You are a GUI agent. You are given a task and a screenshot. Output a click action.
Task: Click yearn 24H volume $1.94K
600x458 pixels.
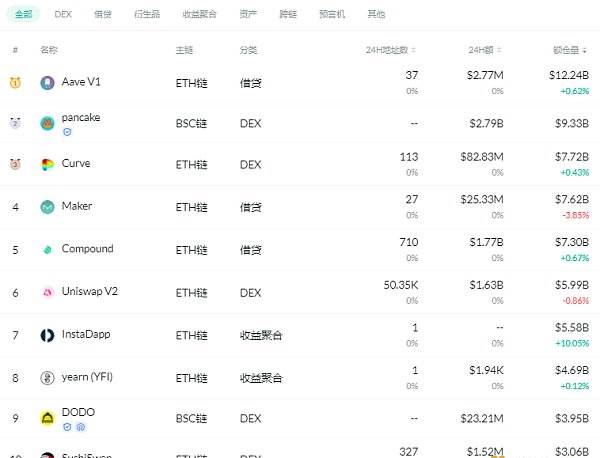(486, 370)
